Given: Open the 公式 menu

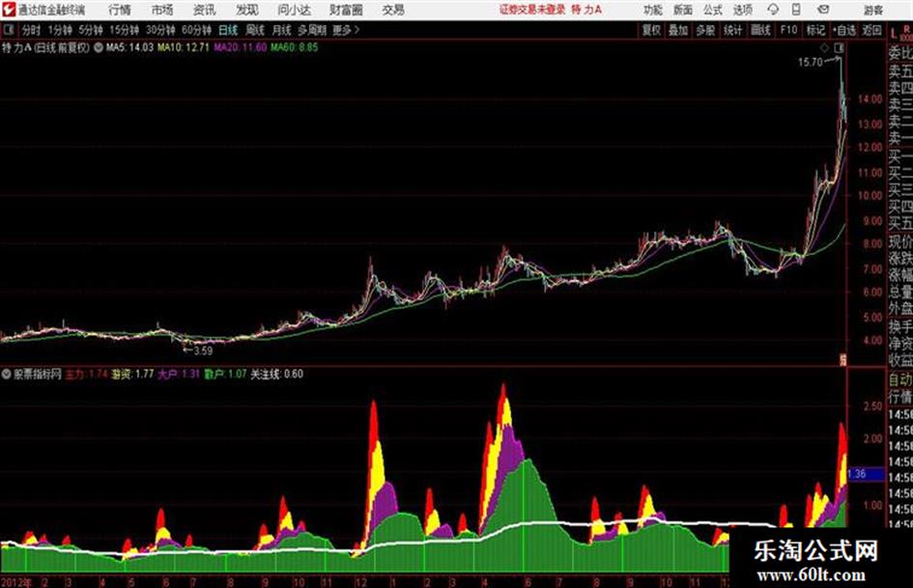Looking at the screenshot, I should pyautogui.click(x=712, y=10).
